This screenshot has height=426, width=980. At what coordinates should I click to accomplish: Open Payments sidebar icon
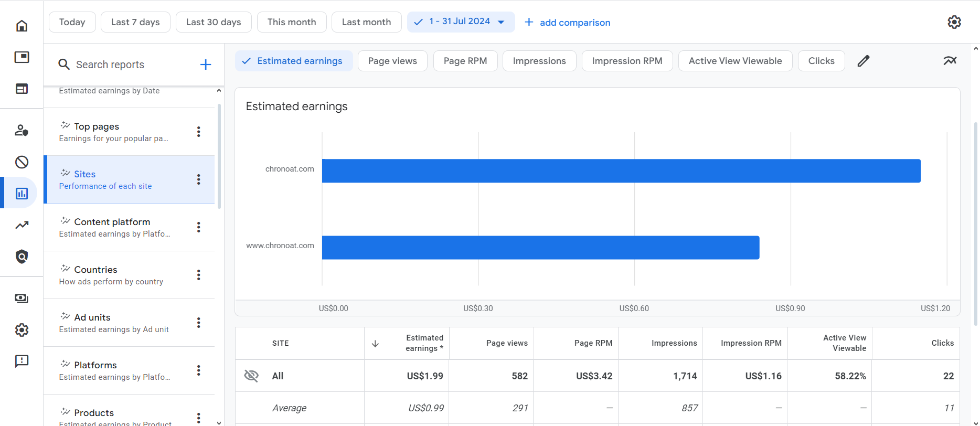22,299
